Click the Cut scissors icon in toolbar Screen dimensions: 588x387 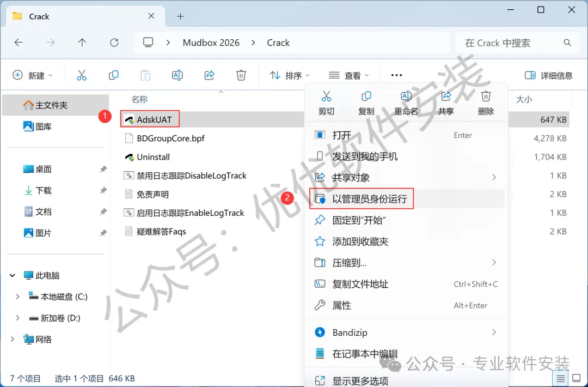coord(81,75)
